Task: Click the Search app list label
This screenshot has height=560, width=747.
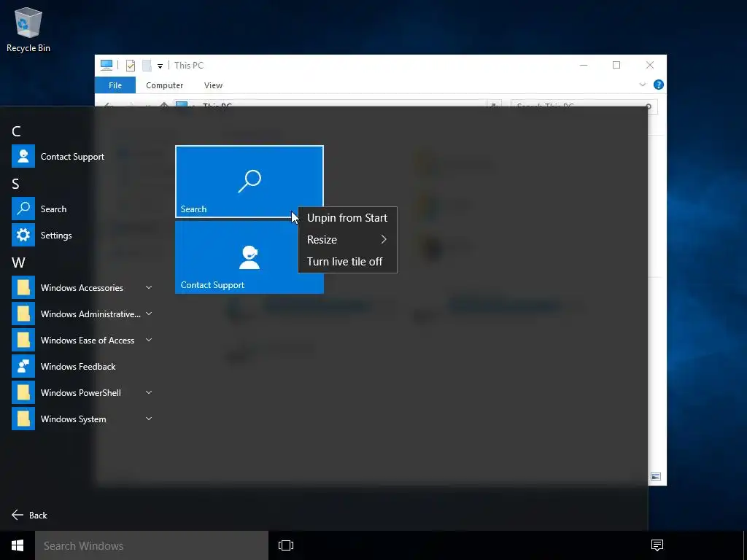Action: tap(53, 209)
